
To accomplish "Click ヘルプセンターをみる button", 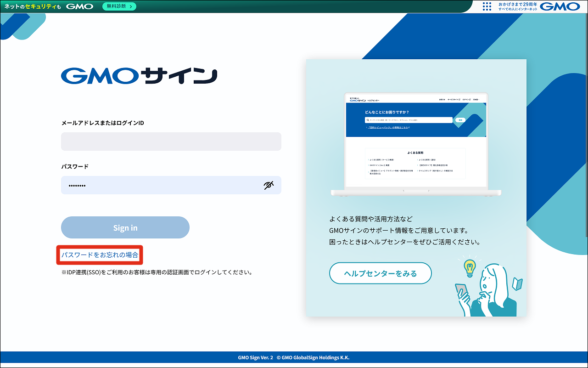I will 380,273.
